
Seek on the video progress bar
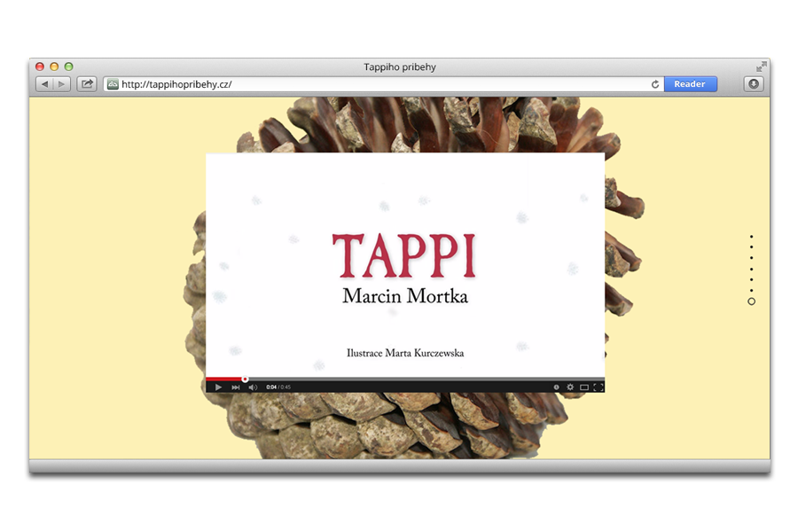(399, 379)
